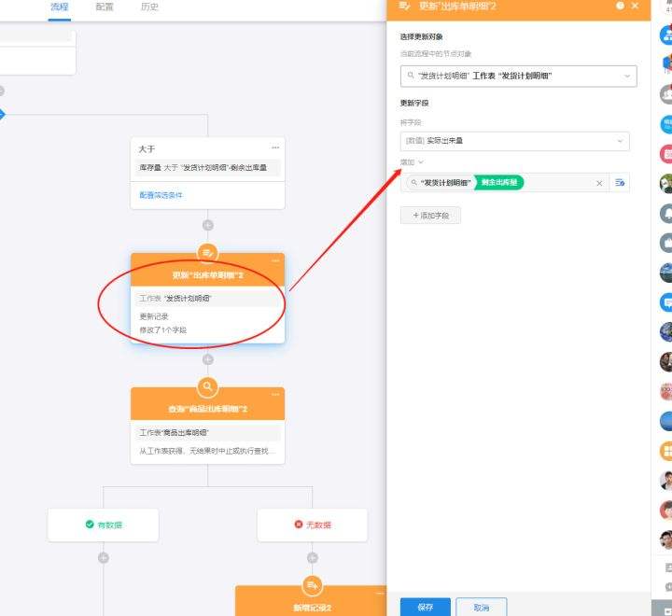This screenshot has width=672, height=616.
Task: Click the plus circle below the 更新出库单明细 node
Action: click(207, 359)
